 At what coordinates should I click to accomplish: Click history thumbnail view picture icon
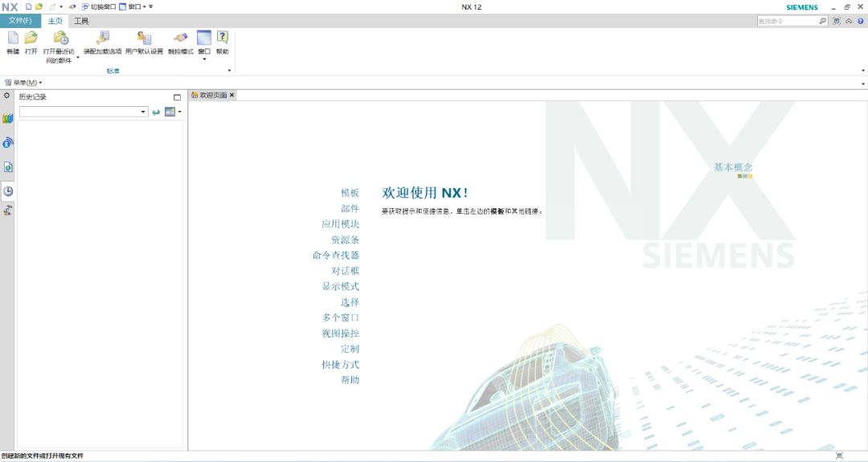click(170, 112)
